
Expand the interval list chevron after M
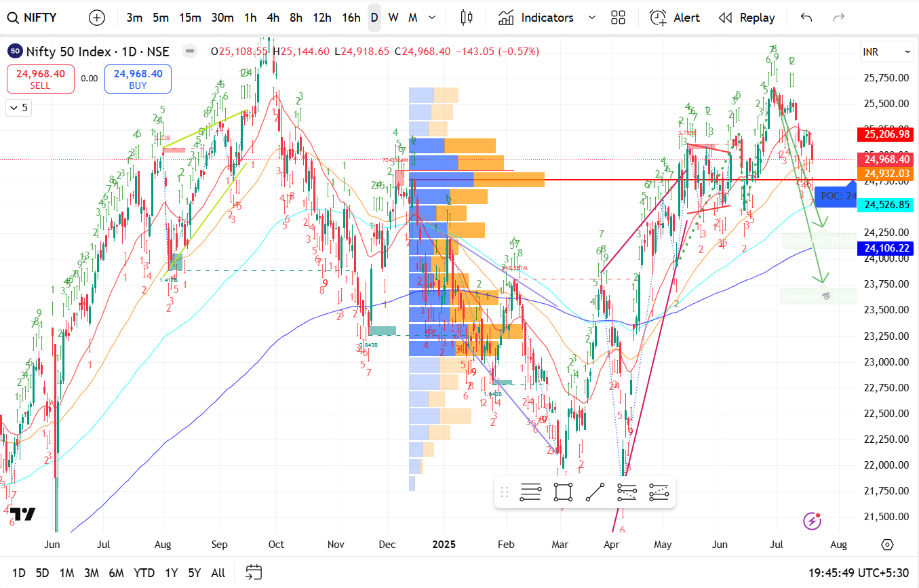tap(433, 18)
